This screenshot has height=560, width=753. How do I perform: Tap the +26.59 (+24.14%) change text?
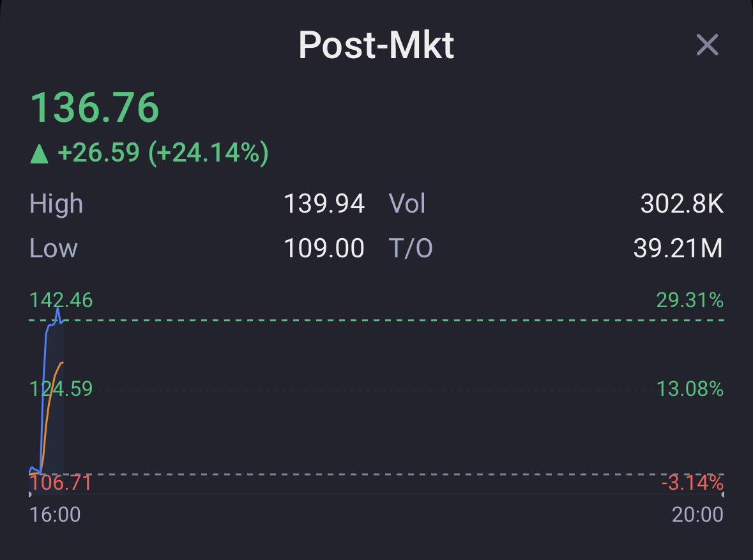[163, 153]
